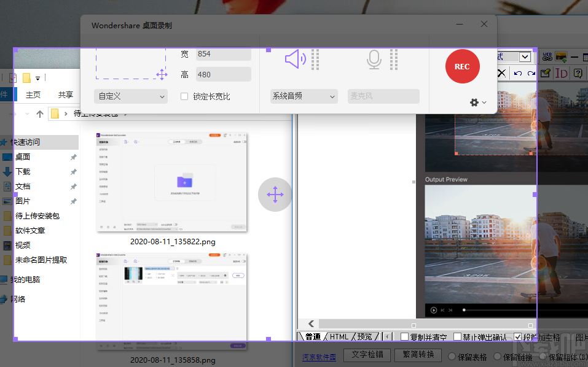The height and width of the screenshot is (367, 588).
Task: Click the insert image icon in the editor toolbar
Action: tap(561, 57)
